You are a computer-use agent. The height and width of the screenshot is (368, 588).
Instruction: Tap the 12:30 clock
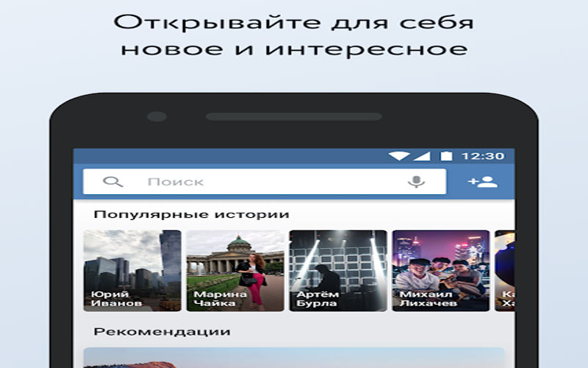coord(483,156)
